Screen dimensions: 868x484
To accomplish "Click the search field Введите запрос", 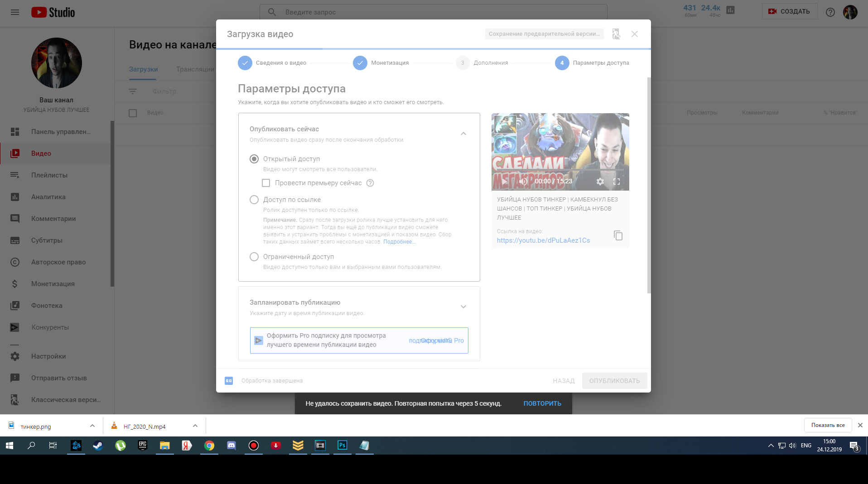I will point(433,12).
